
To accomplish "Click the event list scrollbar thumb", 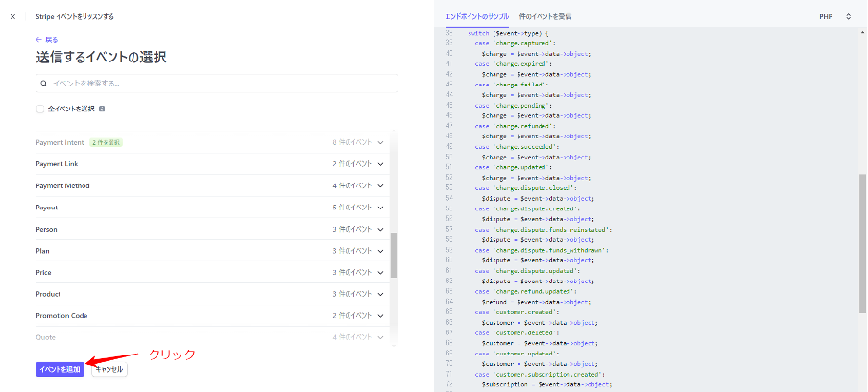I will [394, 253].
